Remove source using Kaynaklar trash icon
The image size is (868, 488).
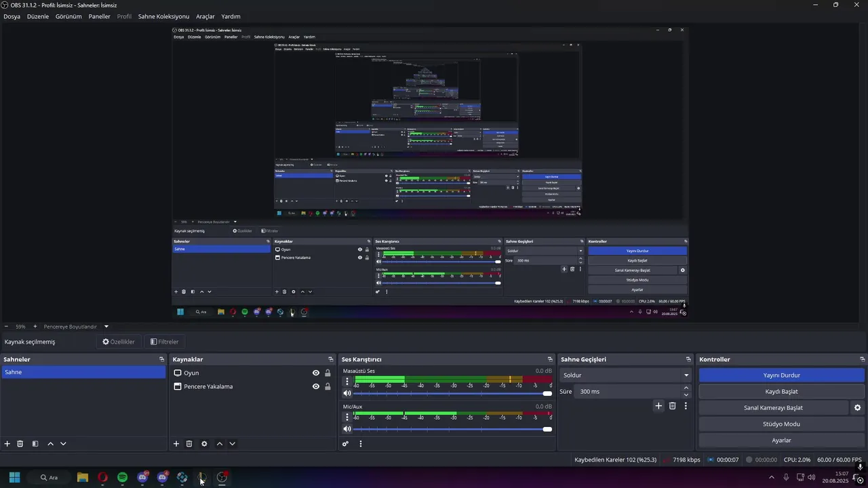pos(189,444)
